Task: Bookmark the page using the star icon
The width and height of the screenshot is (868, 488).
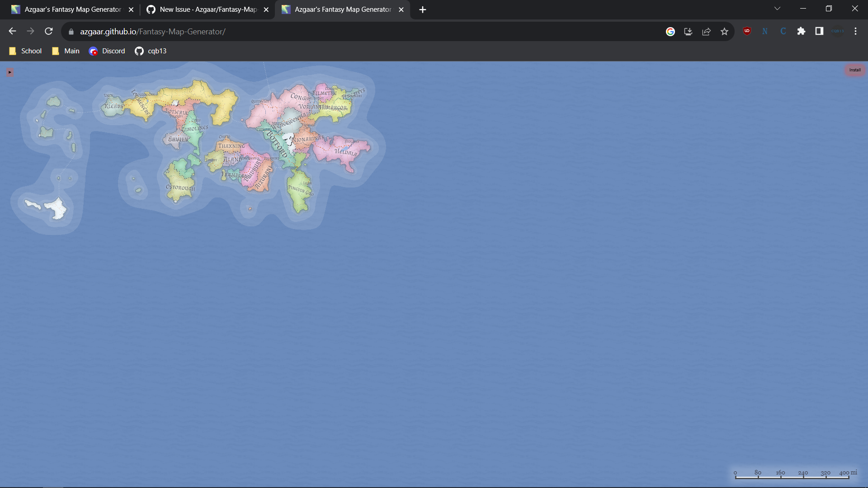Action: coord(724,31)
